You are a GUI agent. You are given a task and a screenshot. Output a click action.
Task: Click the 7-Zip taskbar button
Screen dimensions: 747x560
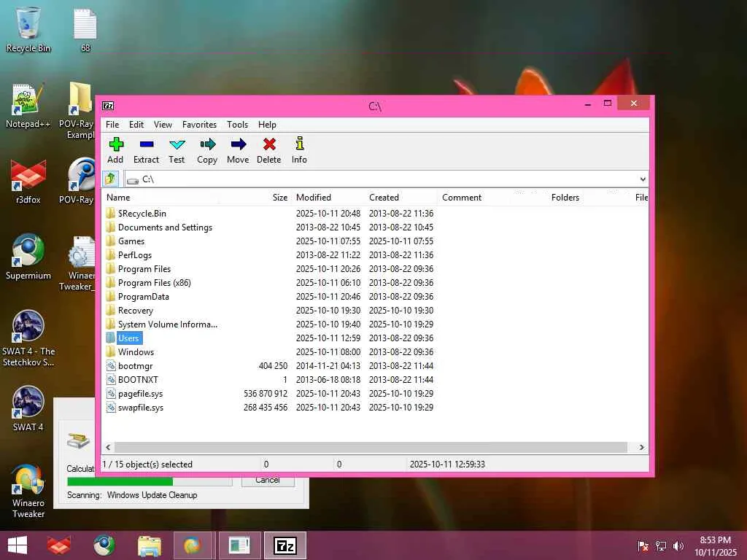point(285,545)
